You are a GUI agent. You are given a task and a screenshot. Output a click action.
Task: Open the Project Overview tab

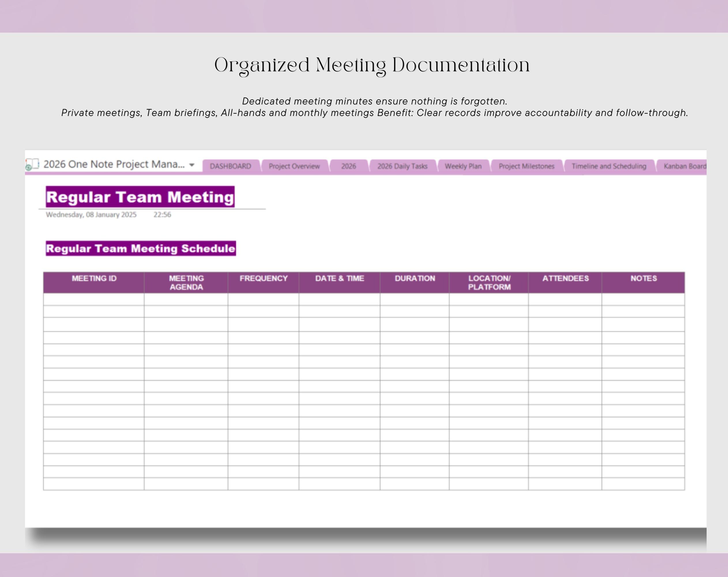[294, 166]
